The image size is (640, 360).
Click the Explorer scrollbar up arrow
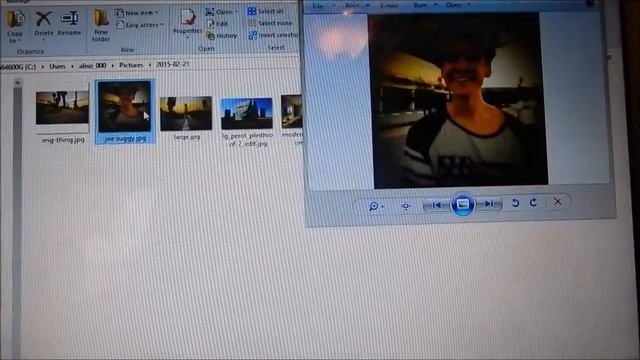click(17, 83)
